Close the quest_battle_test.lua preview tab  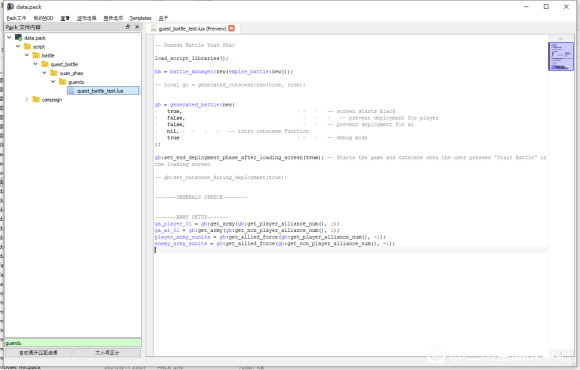(x=232, y=28)
